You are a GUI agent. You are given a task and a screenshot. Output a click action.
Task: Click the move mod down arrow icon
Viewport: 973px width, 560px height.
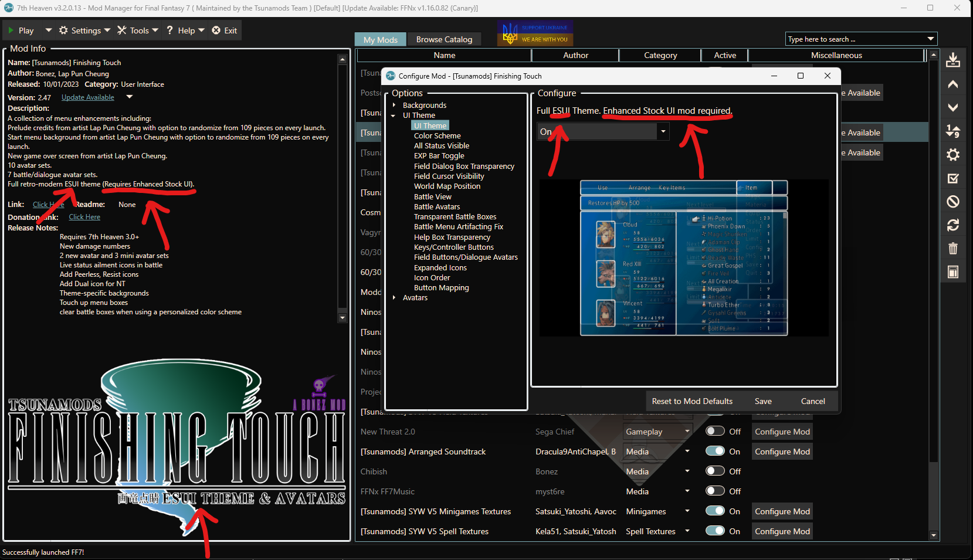(x=953, y=107)
